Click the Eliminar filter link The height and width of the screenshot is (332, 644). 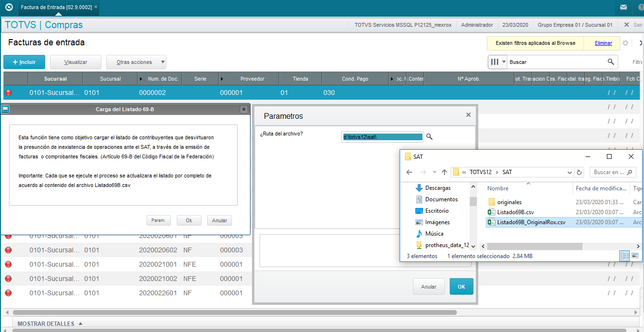pyautogui.click(x=603, y=43)
